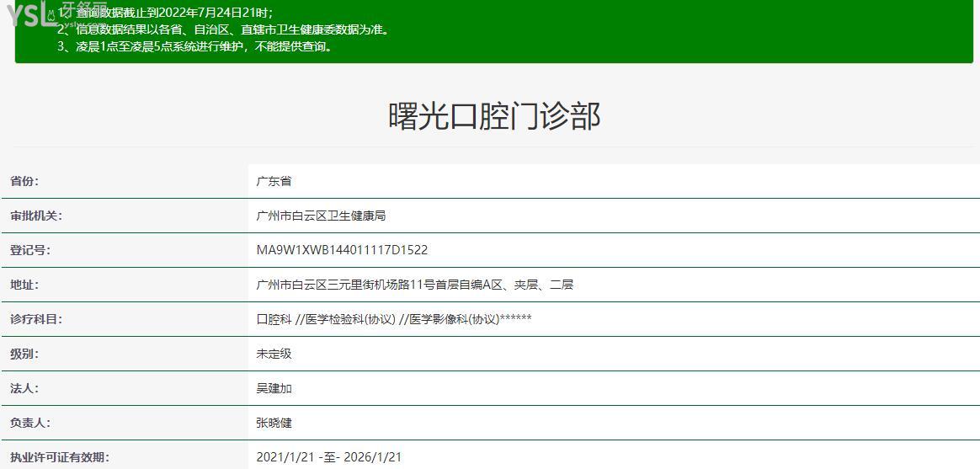Select the 审批机关 label
Screen dimensions: 980x469
pyautogui.click(x=35, y=216)
